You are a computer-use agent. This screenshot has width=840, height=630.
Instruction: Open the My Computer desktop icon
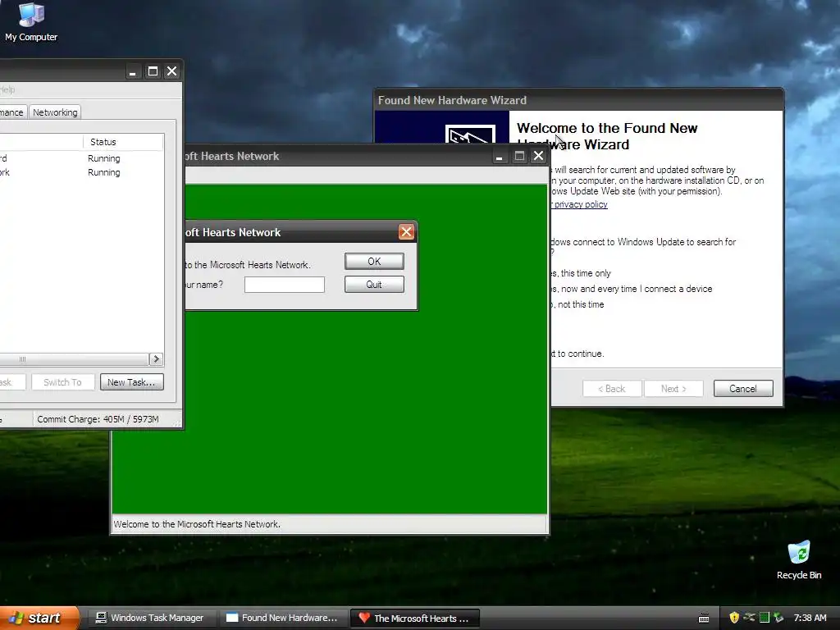tap(31, 22)
